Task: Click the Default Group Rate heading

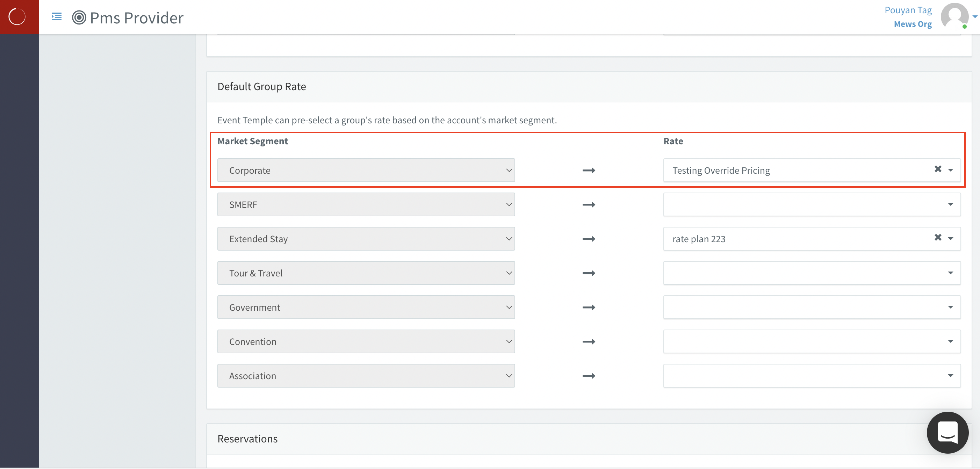Action: (262, 87)
